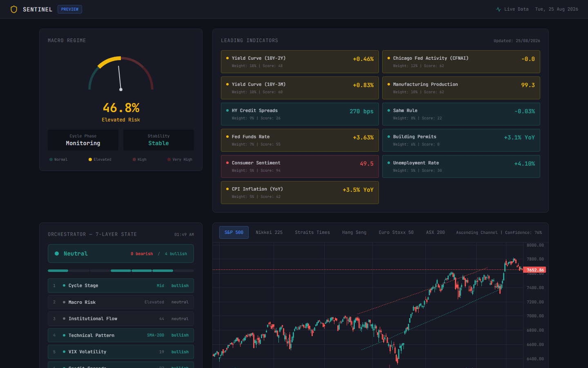
Task: Select the Euro Stoxx 50 tab
Action: coord(396,232)
